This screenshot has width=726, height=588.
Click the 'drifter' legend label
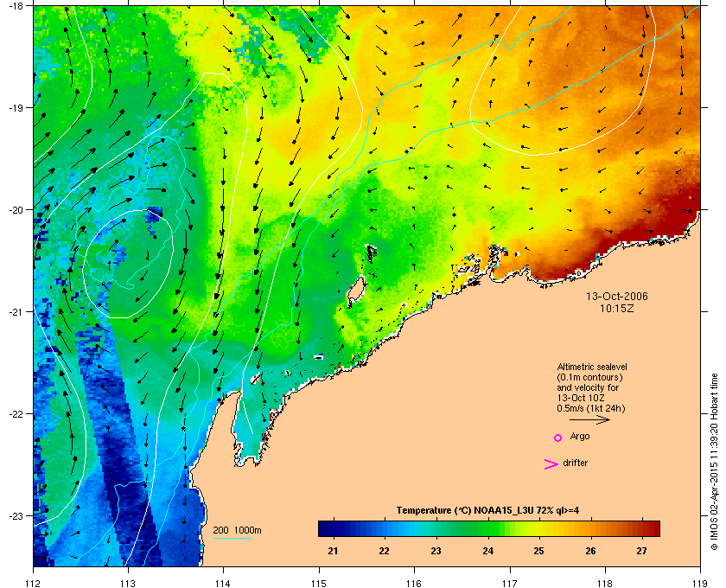click(575, 463)
